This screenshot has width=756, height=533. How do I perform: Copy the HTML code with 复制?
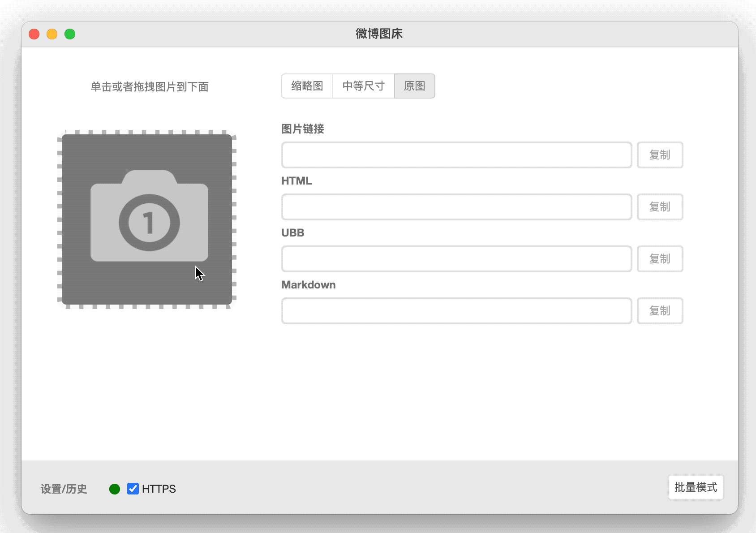tap(660, 207)
